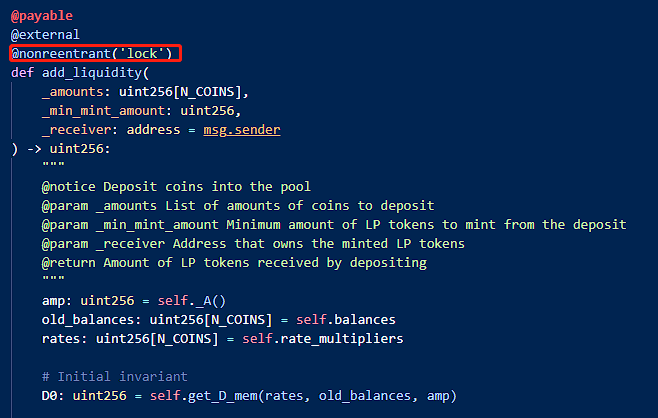Screen dimensions: 658x418
Task: Click the underlined msg.sender reference
Action: click(x=240, y=129)
